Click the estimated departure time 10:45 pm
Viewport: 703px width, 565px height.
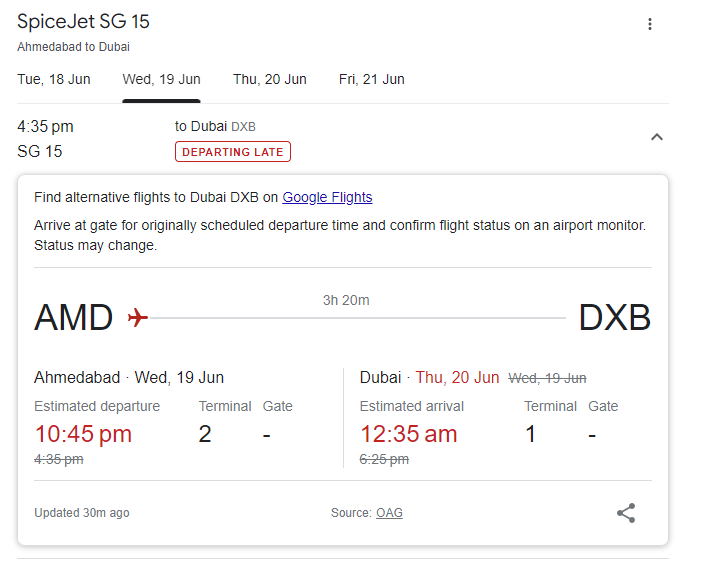coord(83,434)
